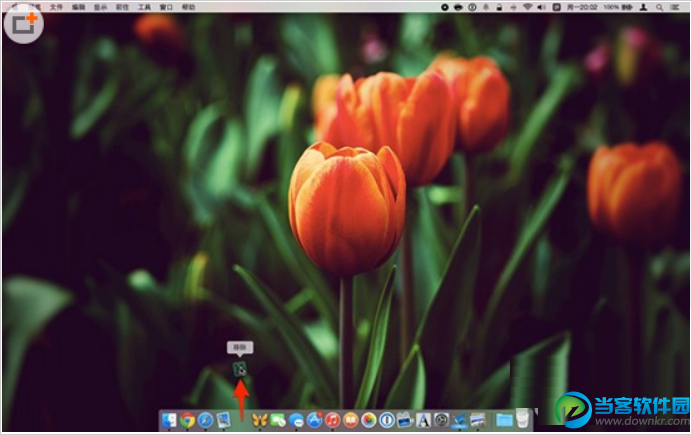691x435 pixels.
Task: Open Notification Center list icon
Action: tap(675, 7)
